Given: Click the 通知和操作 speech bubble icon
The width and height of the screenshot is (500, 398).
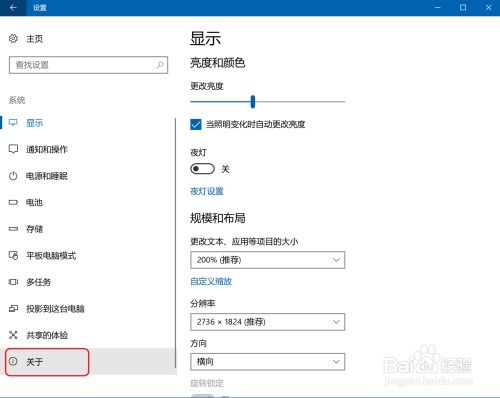Looking at the screenshot, I should point(13,149).
